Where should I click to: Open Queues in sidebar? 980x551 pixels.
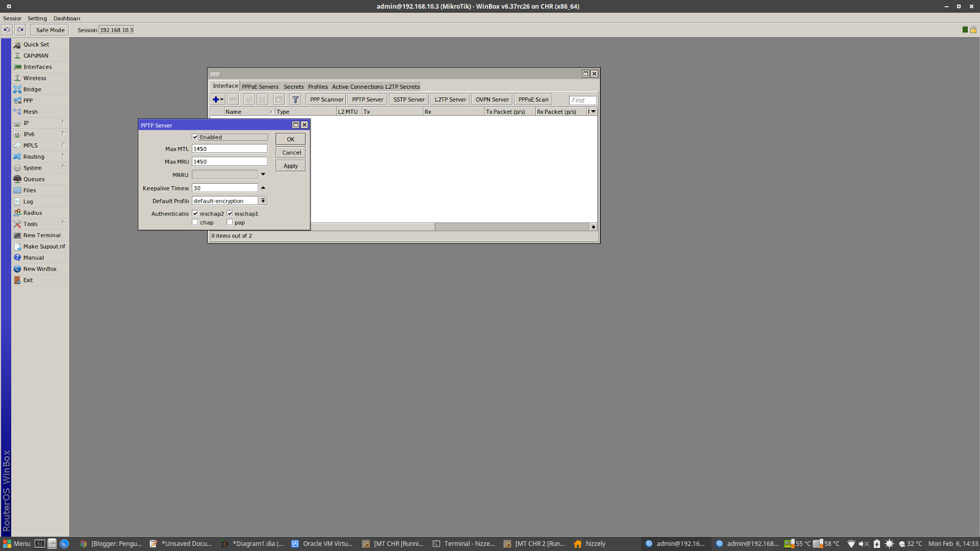[40, 179]
